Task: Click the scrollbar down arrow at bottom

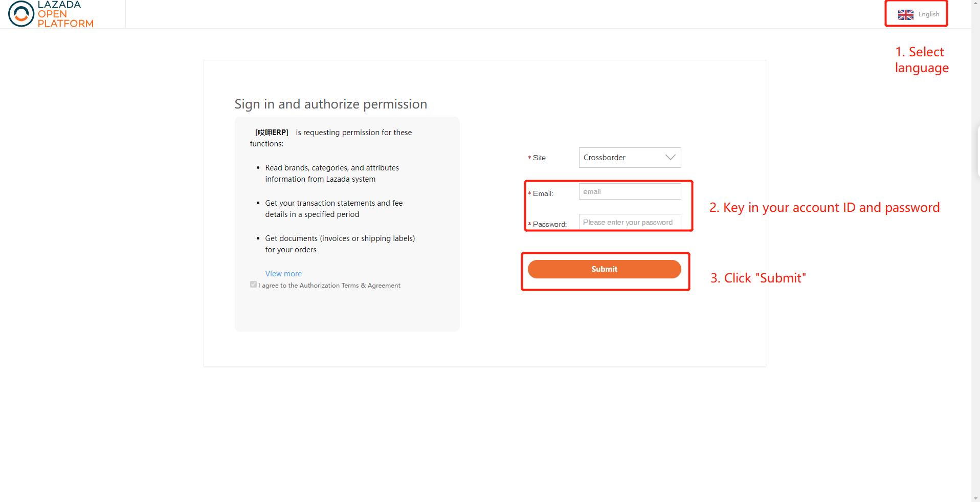Action: 975,498
